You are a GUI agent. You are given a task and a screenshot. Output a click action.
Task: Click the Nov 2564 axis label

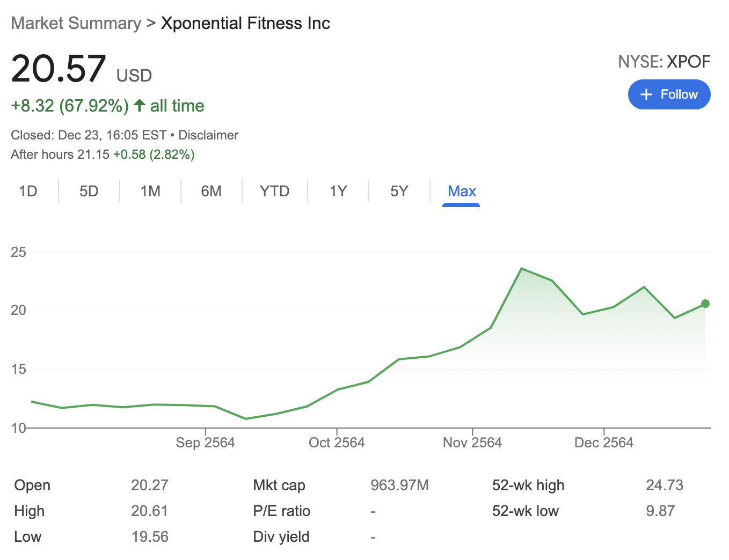coord(472,443)
